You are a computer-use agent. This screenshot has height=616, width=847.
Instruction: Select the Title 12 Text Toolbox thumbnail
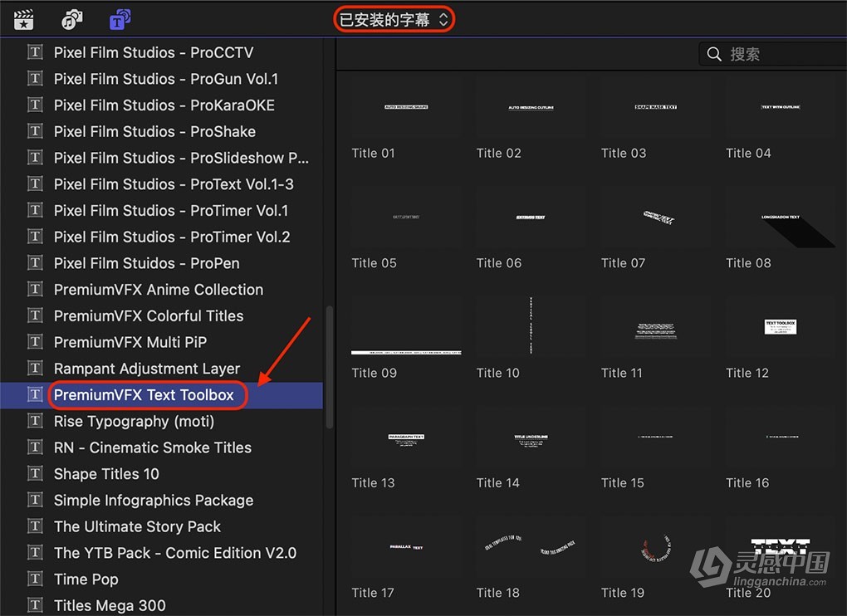[781, 326]
